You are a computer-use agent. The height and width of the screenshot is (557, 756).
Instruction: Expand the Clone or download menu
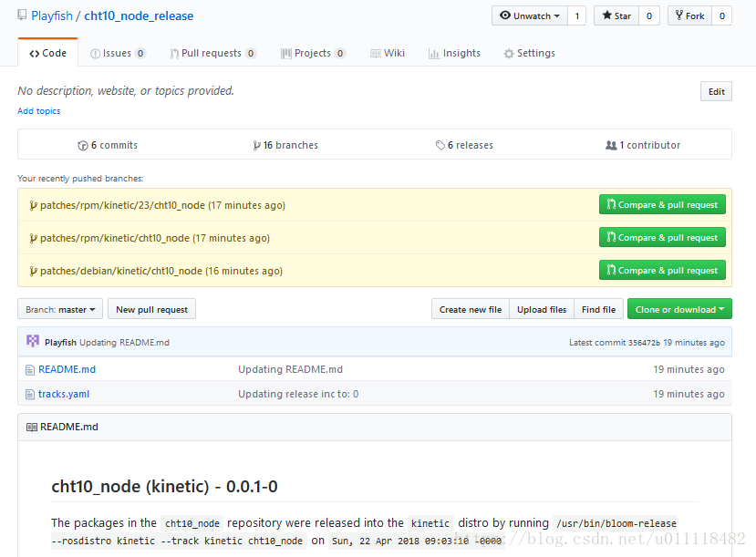(x=679, y=309)
